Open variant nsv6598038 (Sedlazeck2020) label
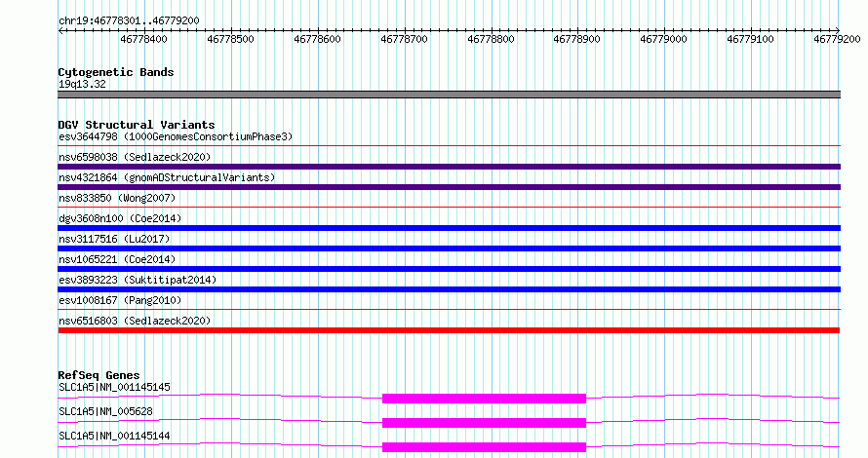This screenshot has height=458, width=868. pos(135,157)
